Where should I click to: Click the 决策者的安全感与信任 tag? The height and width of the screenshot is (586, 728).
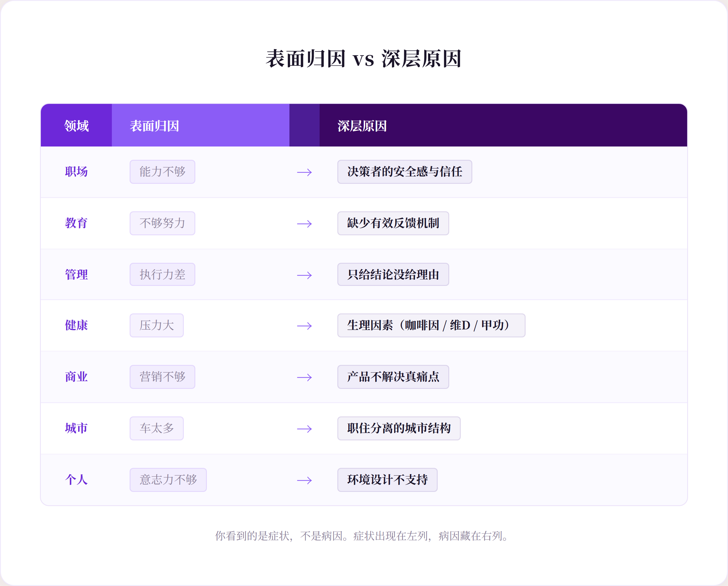(x=405, y=172)
